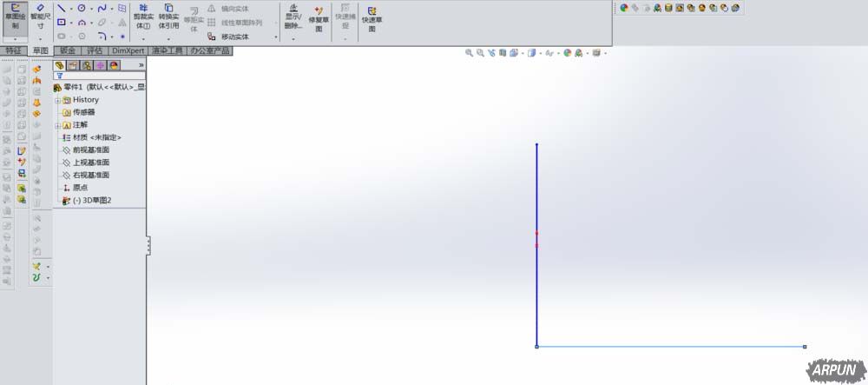Select the 前视基准面 front plane
Image resolution: width=868 pixels, height=385 pixels.
(86, 150)
